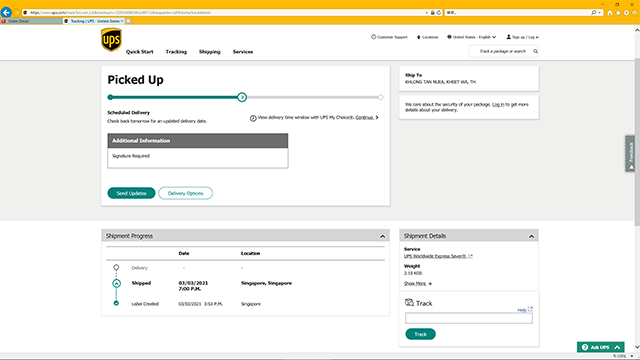Expand the Ask UPS chat widget
This screenshot has width=640, height=360.
tap(600, 347)
